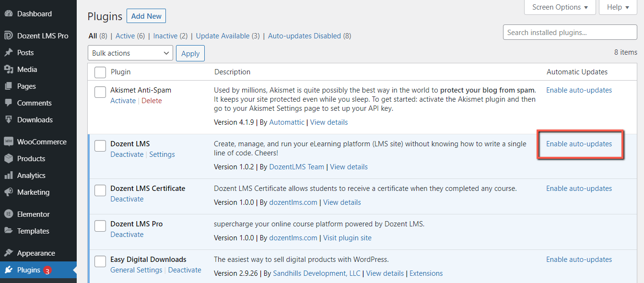Screen dimensions: 644x283
Task: Enable auto-updates for Dozent LMS
Action: click(x=579, y=144)
